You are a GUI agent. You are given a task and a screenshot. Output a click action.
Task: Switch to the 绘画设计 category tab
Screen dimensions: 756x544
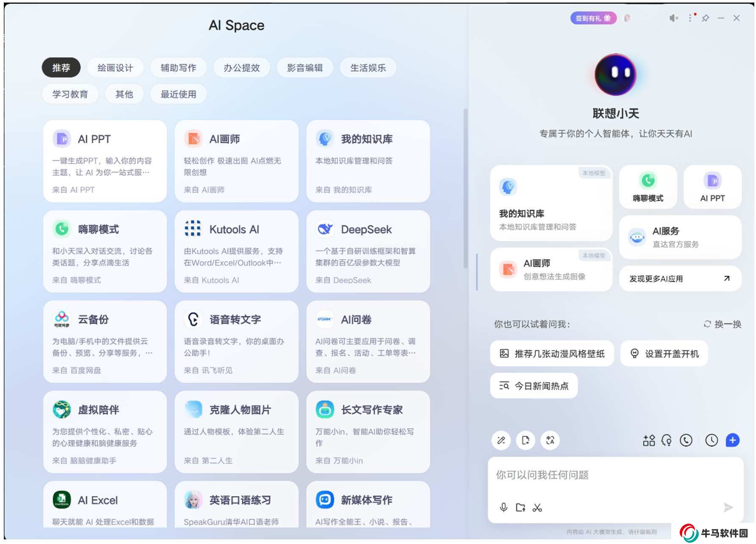tap(115, 68)
